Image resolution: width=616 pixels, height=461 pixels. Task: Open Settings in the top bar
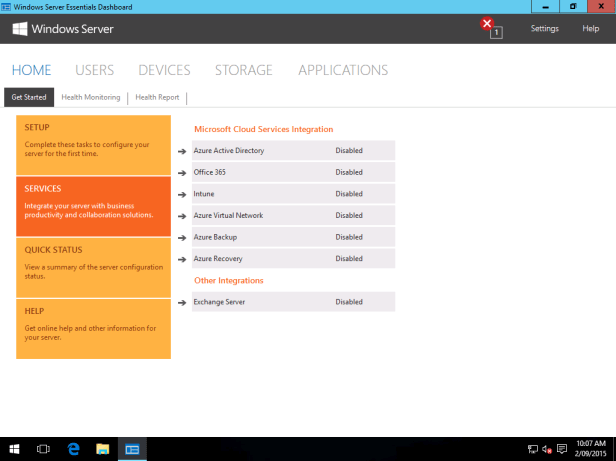click(544, 28)
